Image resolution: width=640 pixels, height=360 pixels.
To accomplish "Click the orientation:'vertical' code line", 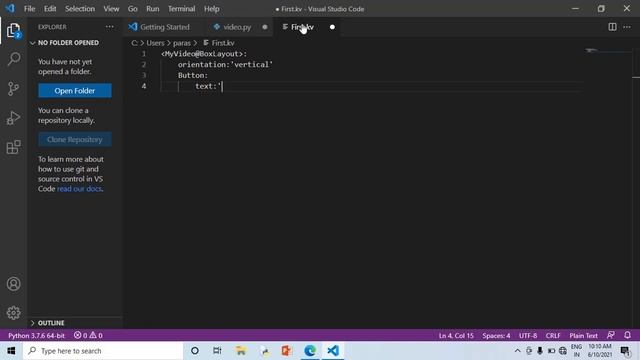I will [225, 64].
